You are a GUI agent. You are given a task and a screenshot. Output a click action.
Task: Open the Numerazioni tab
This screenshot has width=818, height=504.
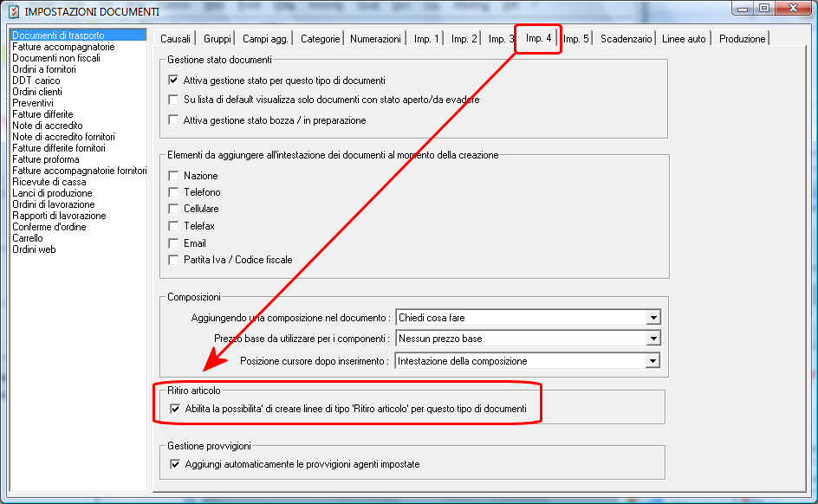(375, 39)
